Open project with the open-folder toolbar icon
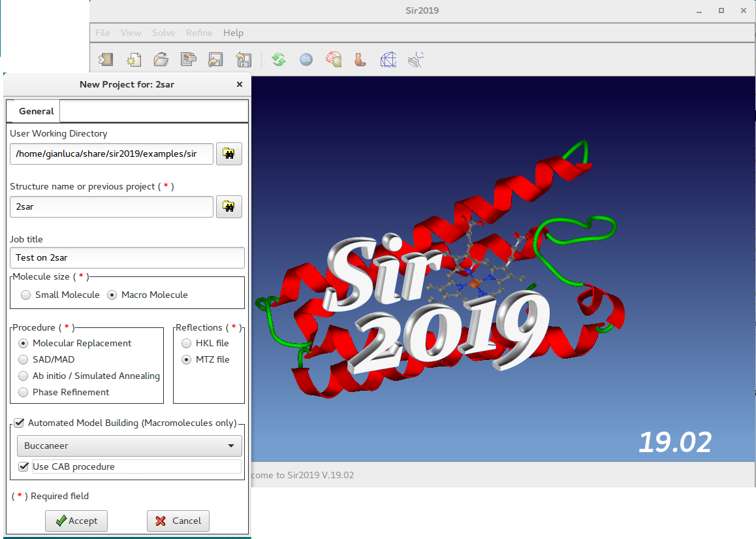The width and height of the screenshot is (756, 539). tap(161, 59)
